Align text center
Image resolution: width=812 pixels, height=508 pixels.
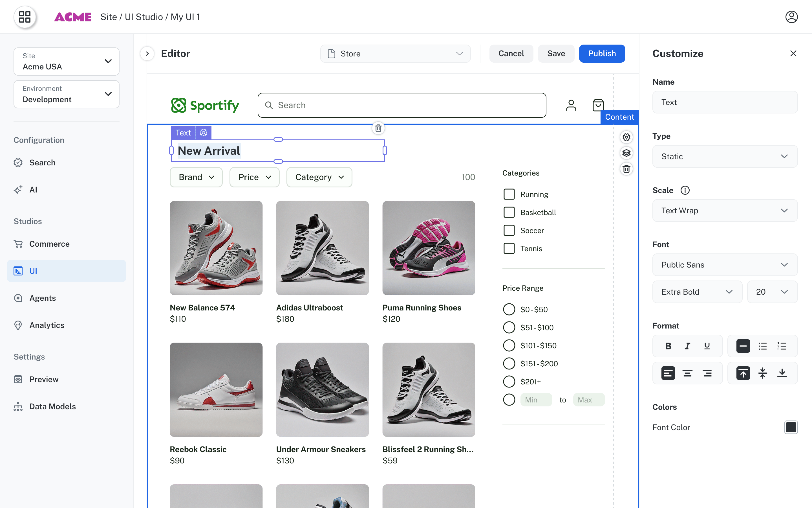point(687,373)
